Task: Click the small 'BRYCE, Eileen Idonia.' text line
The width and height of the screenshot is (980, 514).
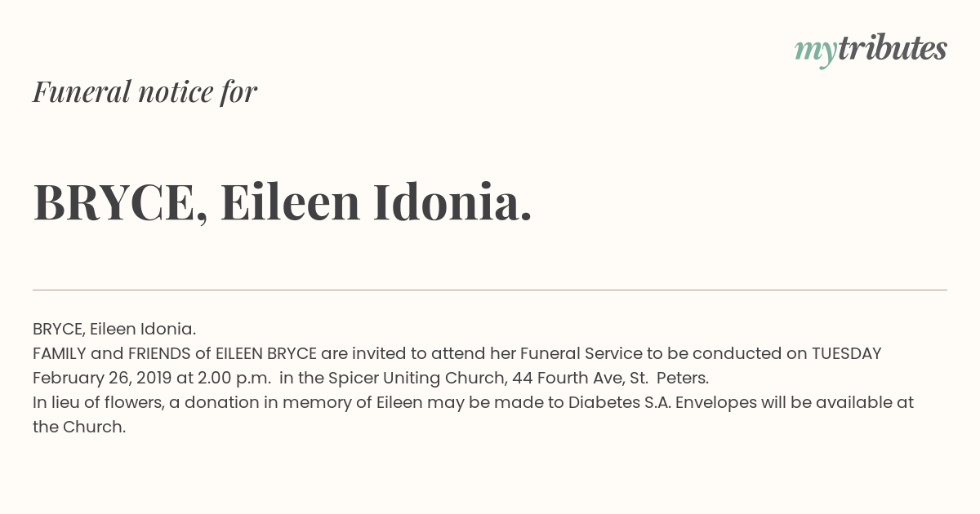Action: pyautogui.click(x=114, y=329)
